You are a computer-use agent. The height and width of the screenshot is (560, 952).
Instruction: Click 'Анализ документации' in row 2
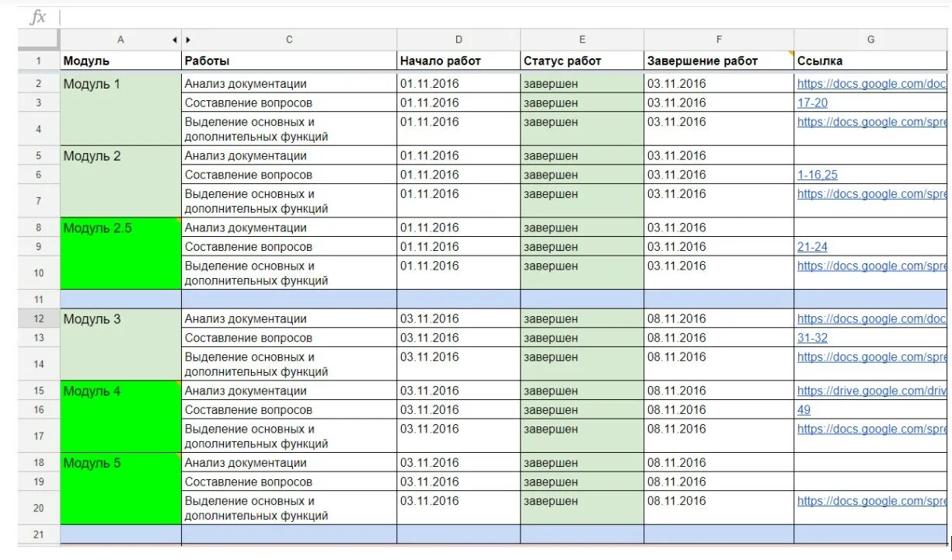(246, 84)
